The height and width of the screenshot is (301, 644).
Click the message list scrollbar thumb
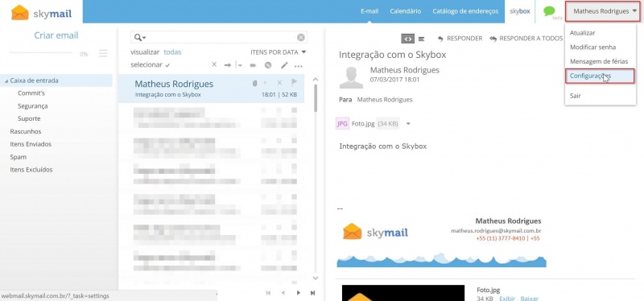coord(316,97)
